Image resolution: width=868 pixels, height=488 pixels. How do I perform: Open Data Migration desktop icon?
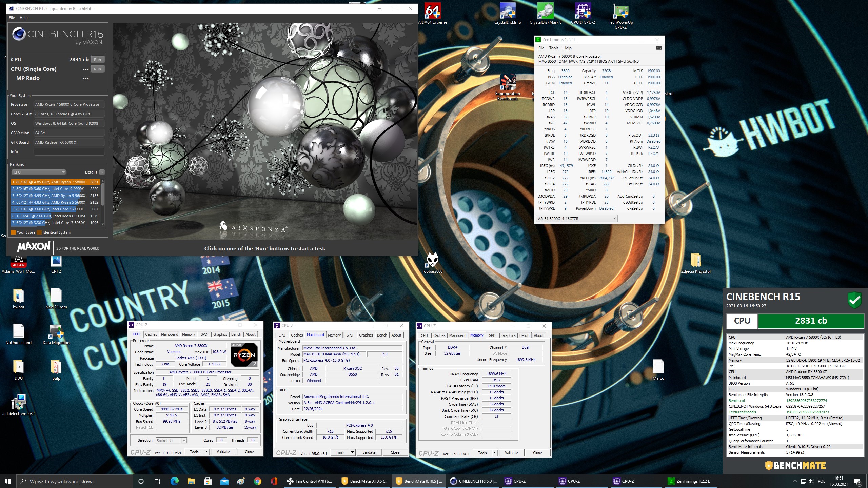(56, 334)
